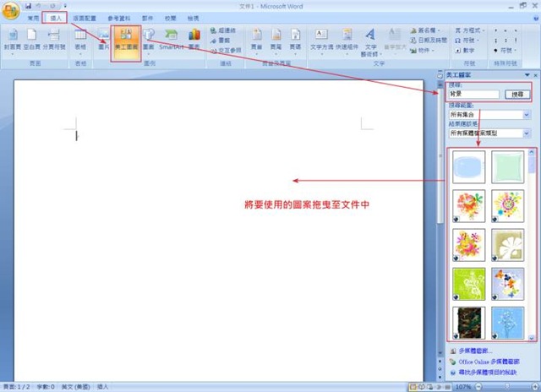Switch to Print Layout view button

413,387
